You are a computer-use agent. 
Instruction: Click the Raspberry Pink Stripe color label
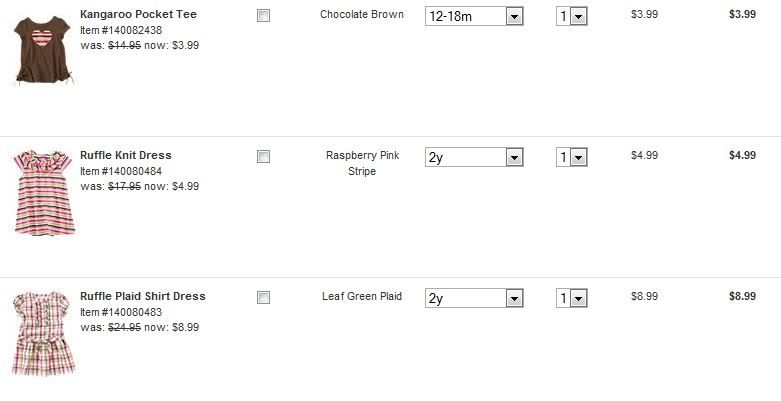click(x=362, y=163)
